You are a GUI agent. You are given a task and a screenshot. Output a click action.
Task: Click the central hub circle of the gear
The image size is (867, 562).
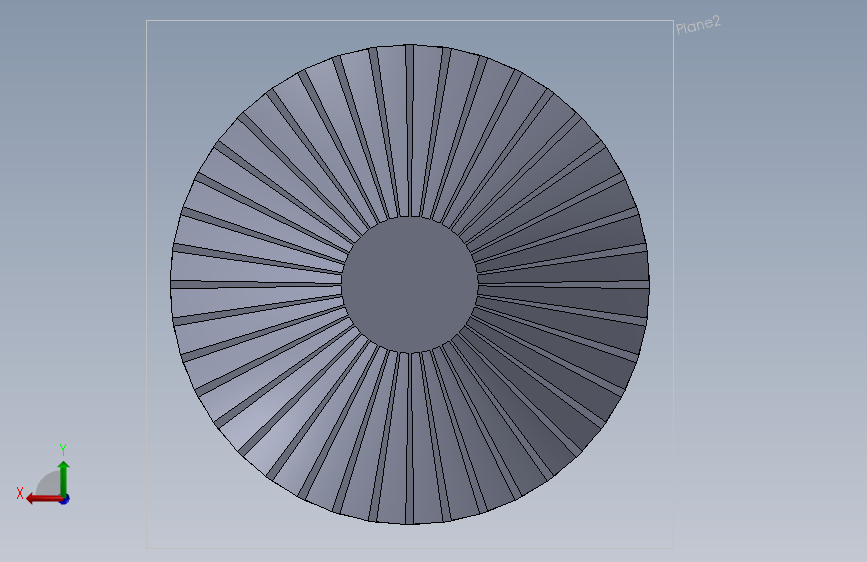pyautogui.click(x=410, y=284)
